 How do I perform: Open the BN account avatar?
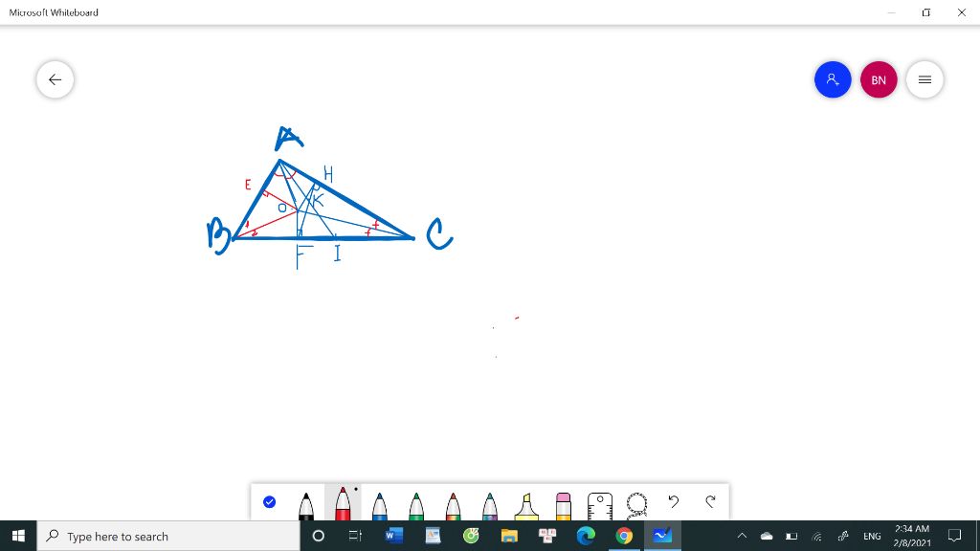[879, 79]
